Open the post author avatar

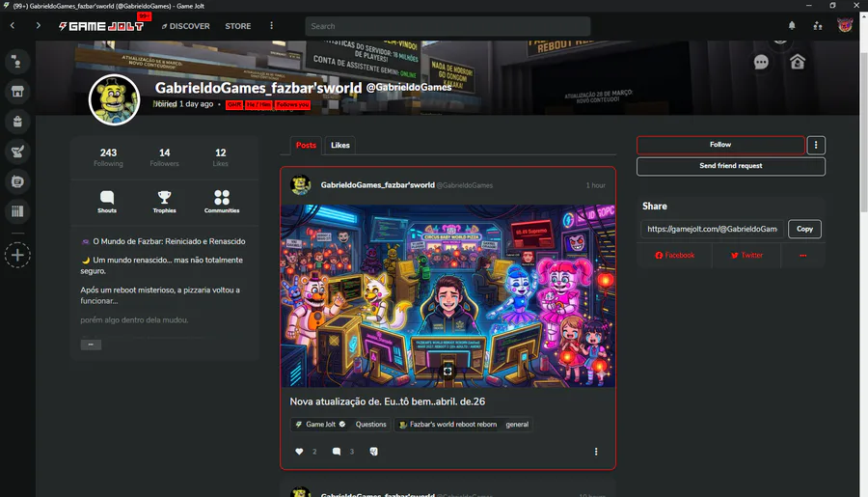[x=301, y=185]
